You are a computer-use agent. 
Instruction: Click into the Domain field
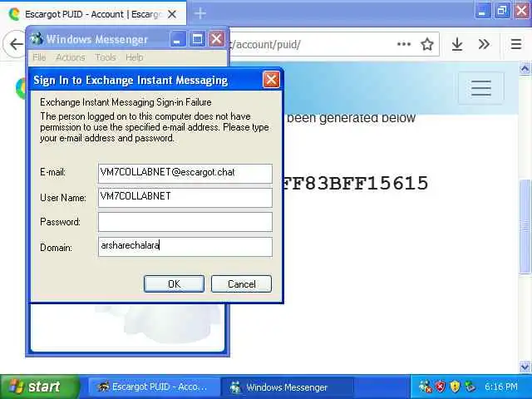[185, 247]
